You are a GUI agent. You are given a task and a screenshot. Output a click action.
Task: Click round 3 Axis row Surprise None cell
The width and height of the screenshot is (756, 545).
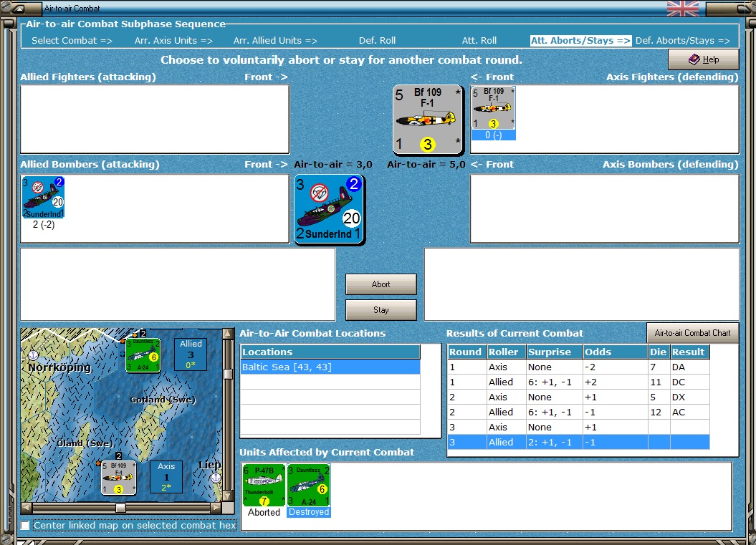[x=555, y=427]
